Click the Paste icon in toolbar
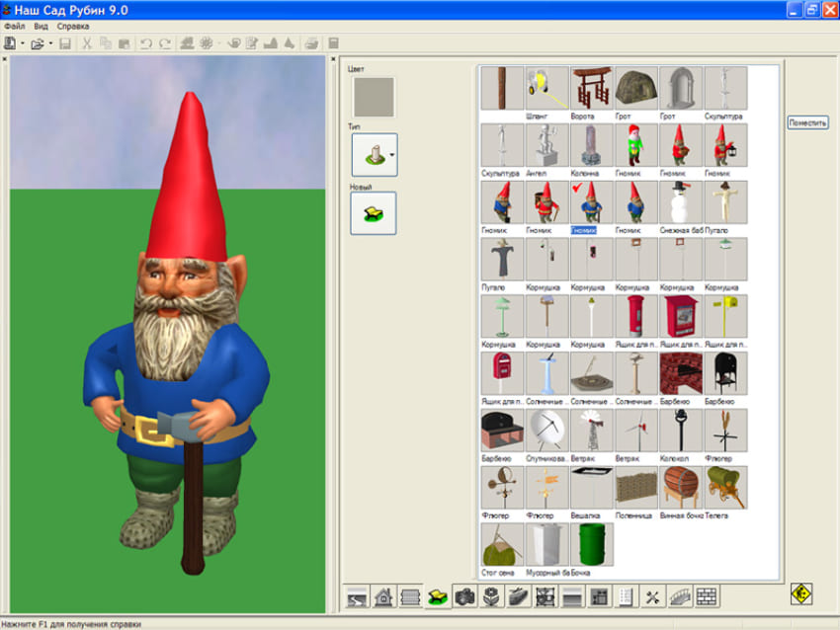Viewport: 840px width, 630px height. [x=125, y=43]
